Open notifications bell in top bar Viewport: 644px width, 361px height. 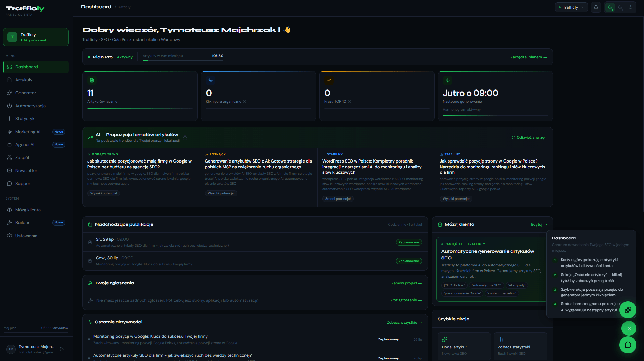[x=596, y=7]
